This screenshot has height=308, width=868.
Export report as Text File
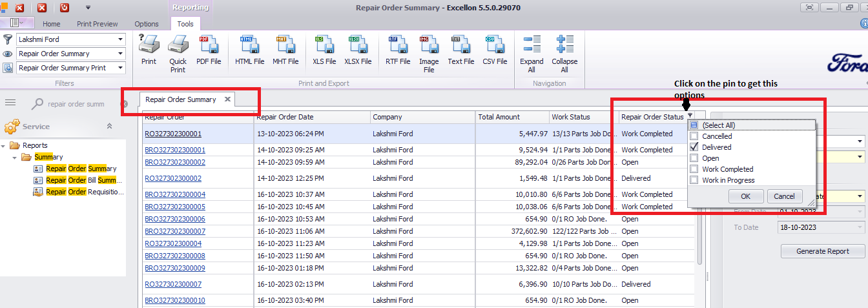[x=460, y=50]
